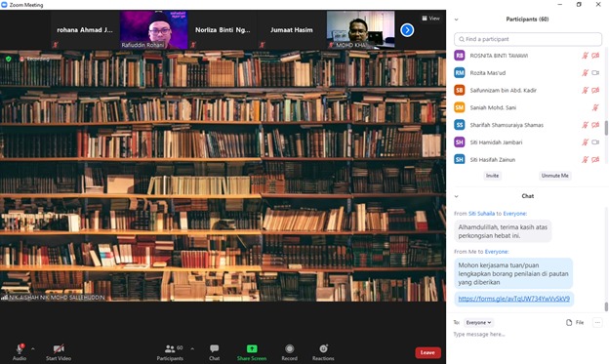Open chat more options ellipsis menu

597,322
